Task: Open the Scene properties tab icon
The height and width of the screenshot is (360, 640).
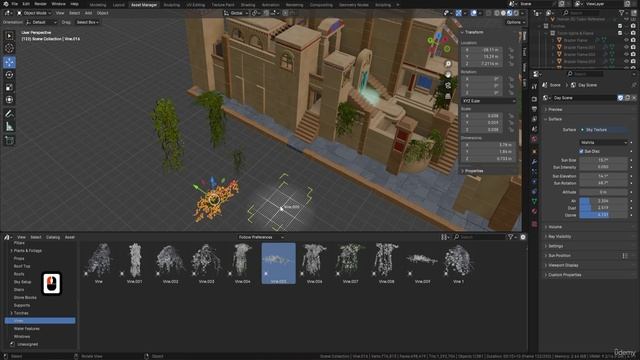Action: point(534,129)
